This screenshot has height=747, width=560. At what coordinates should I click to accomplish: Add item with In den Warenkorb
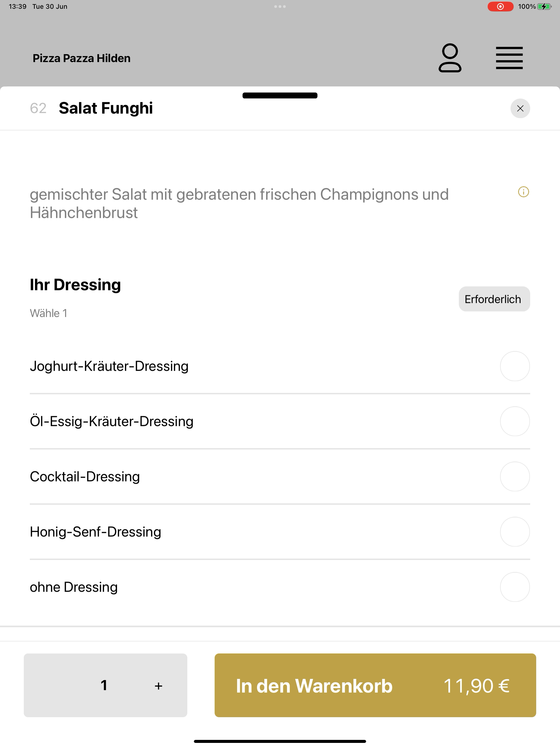click(x=375, y=685)
